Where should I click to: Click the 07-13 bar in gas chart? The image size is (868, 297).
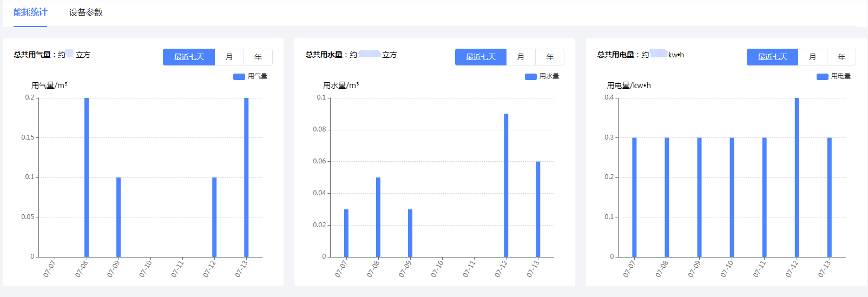coord(246,177)
